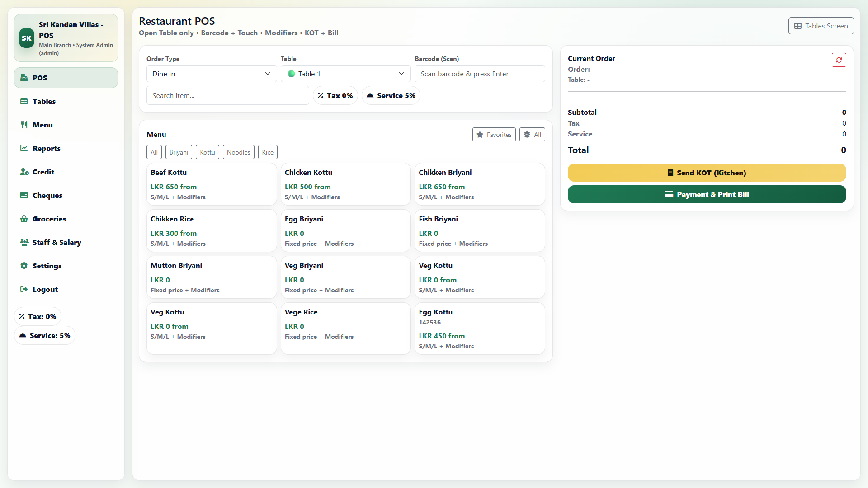Open the Table 1 dropdown

(345, 74)
